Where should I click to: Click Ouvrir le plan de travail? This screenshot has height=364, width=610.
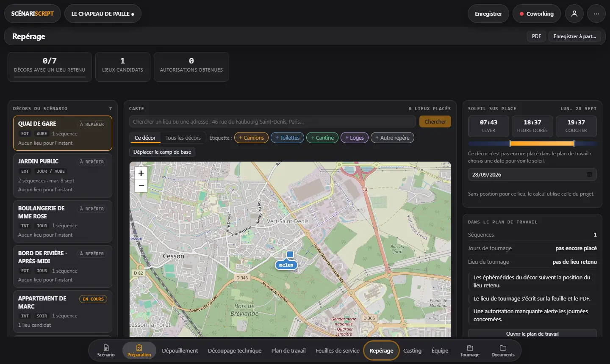click(532, 334)
